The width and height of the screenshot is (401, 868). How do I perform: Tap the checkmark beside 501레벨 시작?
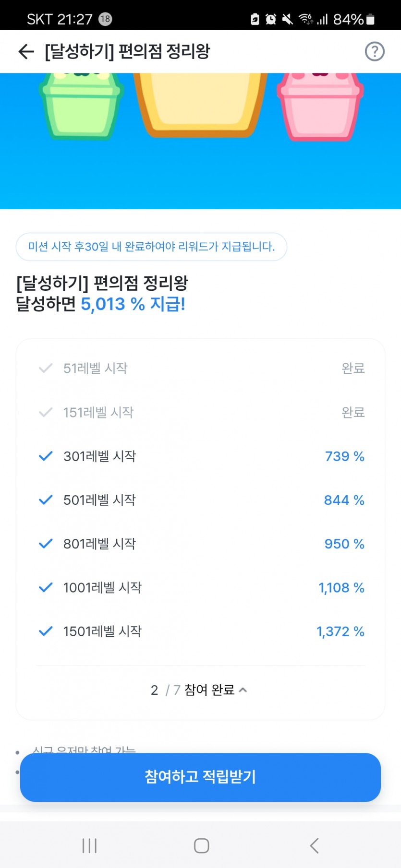point(46,500)
